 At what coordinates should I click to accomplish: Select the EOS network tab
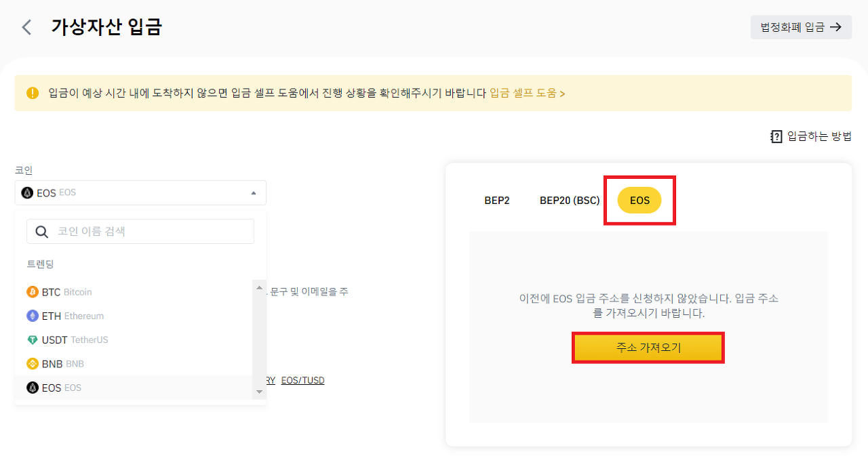(x=638, y=201)
